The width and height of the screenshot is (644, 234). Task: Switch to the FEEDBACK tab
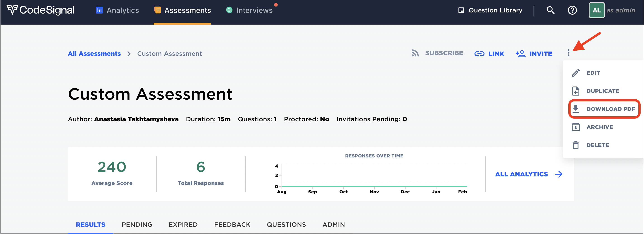[x=232, y=225]
